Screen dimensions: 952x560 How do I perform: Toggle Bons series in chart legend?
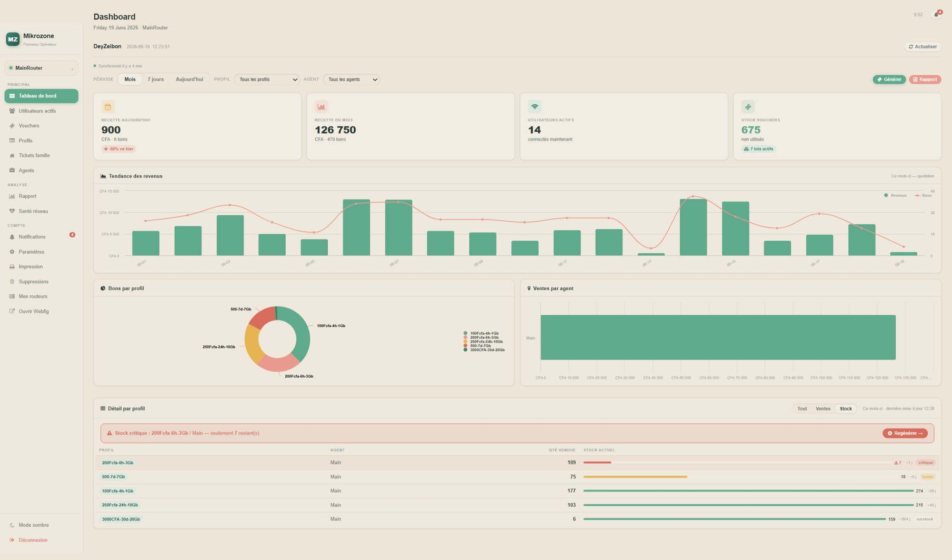(923, 196)
